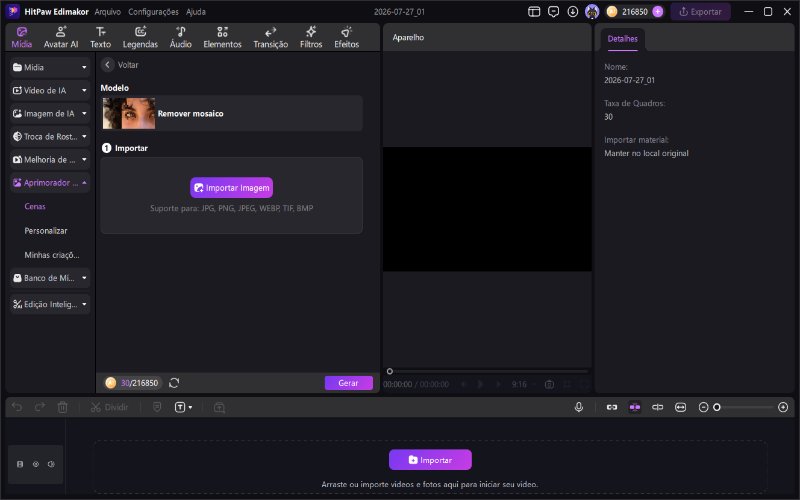800x500 pixels.
Task: Click the Importar imagem button
Action: (232, 188)
